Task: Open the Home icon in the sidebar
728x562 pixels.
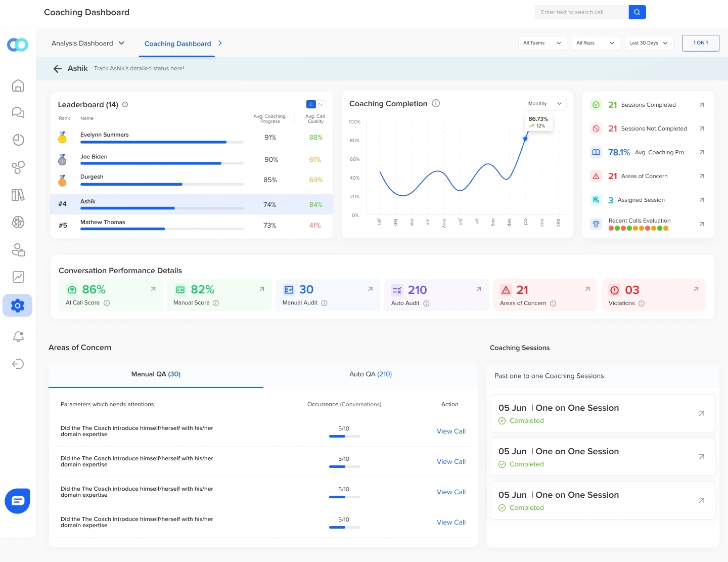Action: tap(18, 86)
